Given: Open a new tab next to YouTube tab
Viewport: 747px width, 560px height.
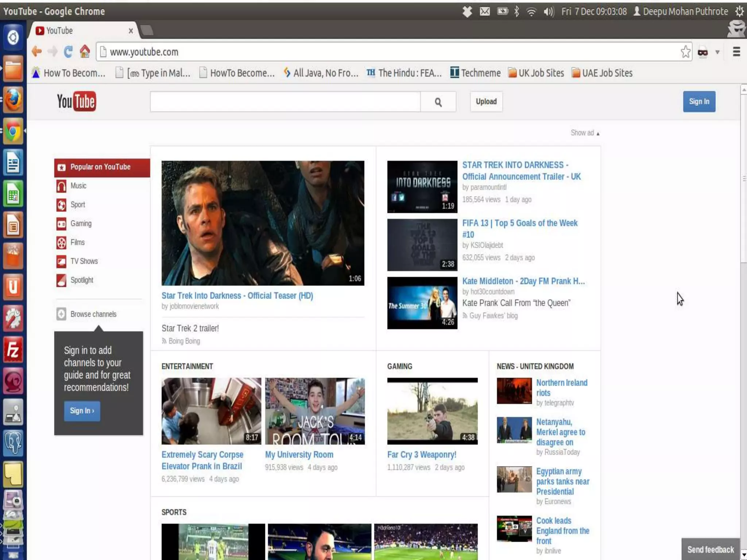Looking at the screenshot, I should click(x=147, y=30).
